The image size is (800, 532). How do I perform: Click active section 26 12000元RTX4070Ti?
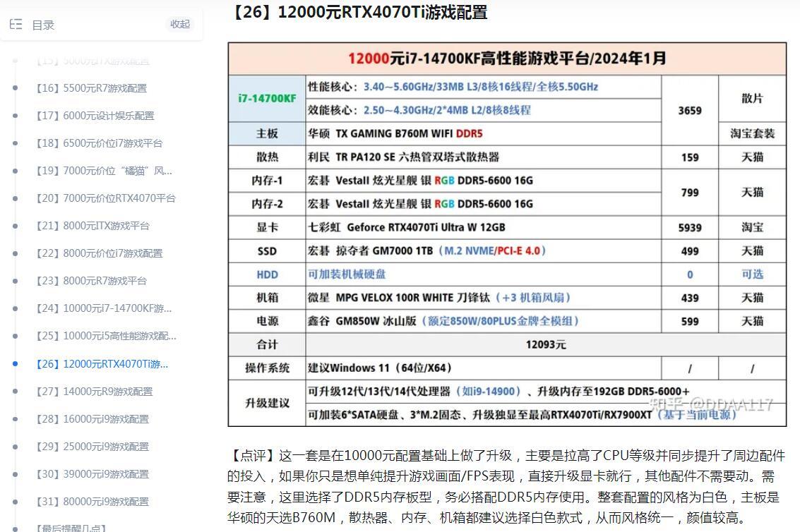click(x=102, y=364)
